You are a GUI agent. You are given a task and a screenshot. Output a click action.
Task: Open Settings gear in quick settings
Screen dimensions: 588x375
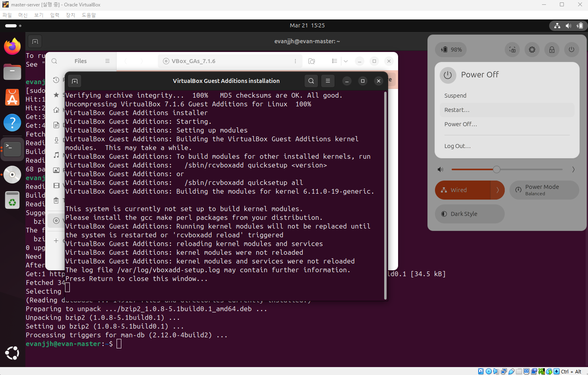(532, 50)
